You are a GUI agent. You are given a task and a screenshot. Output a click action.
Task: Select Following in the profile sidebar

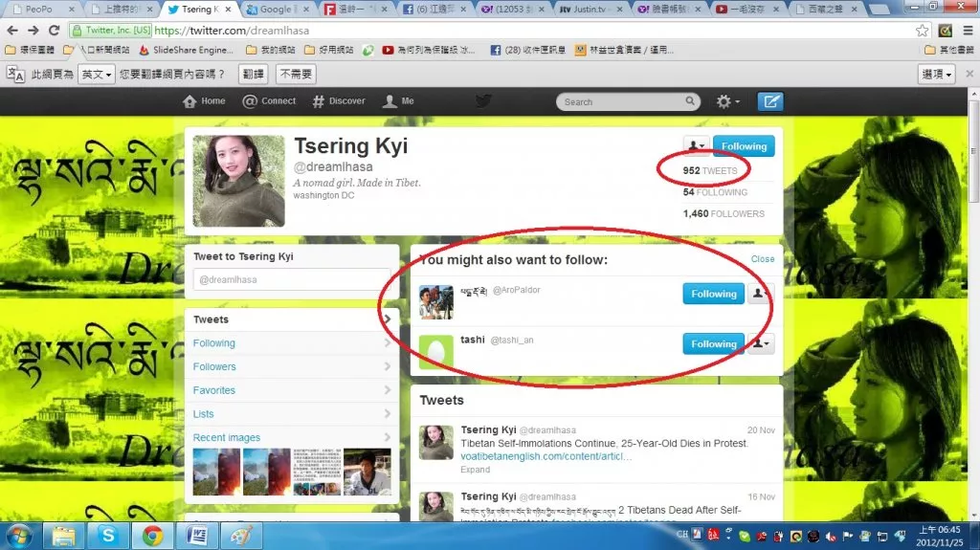click(x=292, y=343)
